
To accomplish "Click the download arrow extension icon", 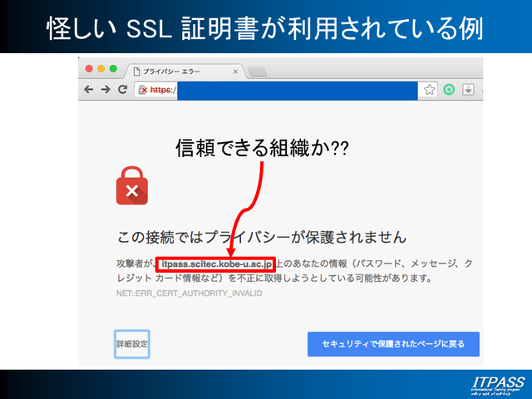I will 468,89.
